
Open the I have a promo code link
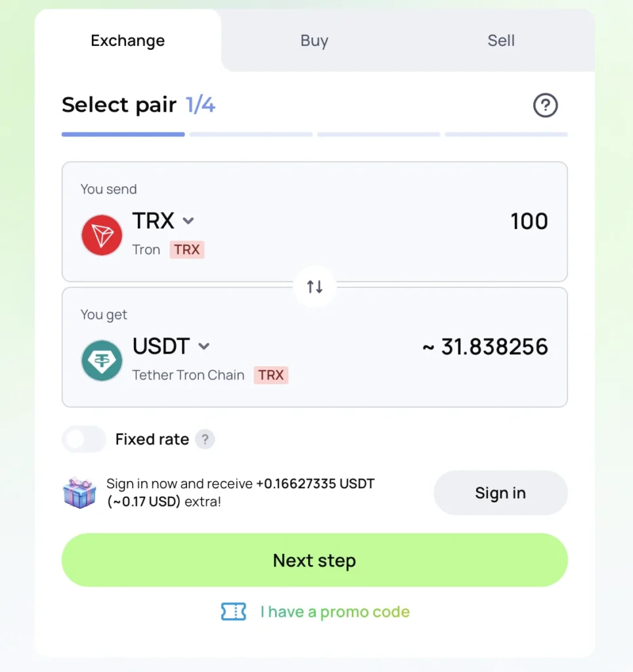pyautogui.click(x=335, y=612)
